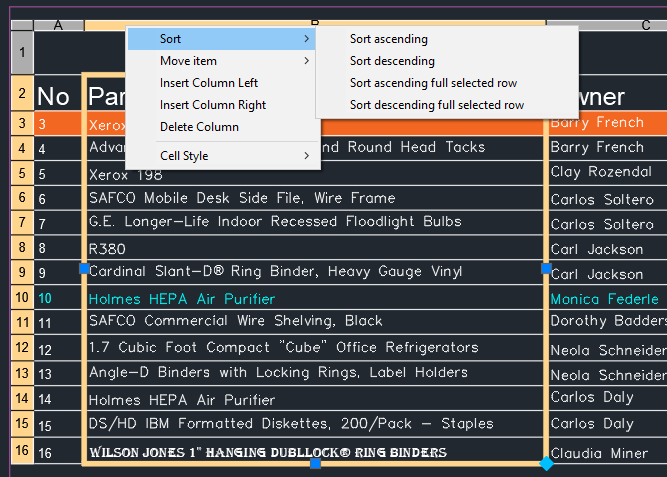Click the bottom blue square grip
Viewport: 667px width, 477px height.
pyautogui.click(x=315, y=463)
